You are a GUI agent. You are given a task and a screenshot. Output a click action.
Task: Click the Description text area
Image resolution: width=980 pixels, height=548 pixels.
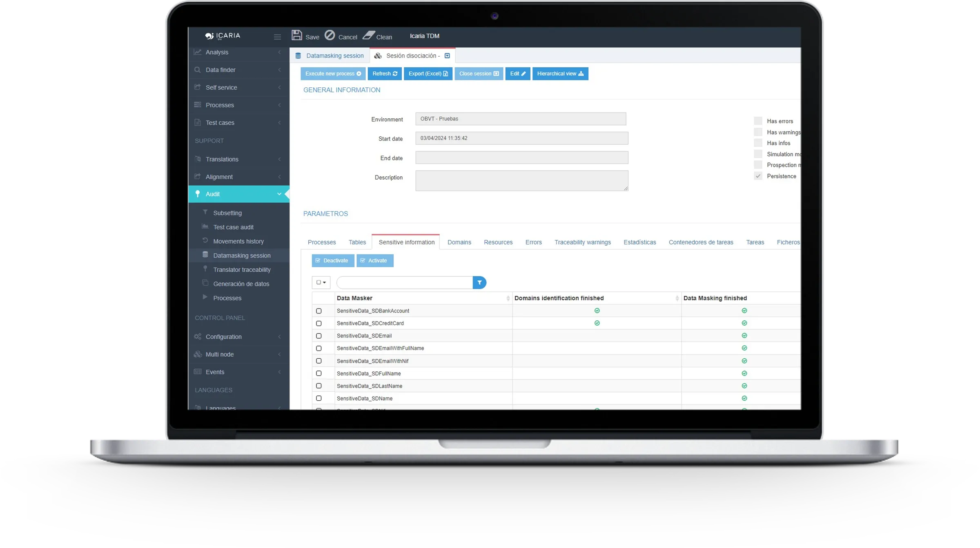(521, 181)
